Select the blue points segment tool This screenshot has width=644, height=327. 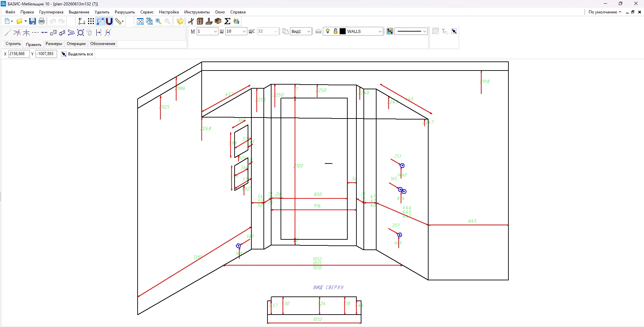(x=44, y=33)
